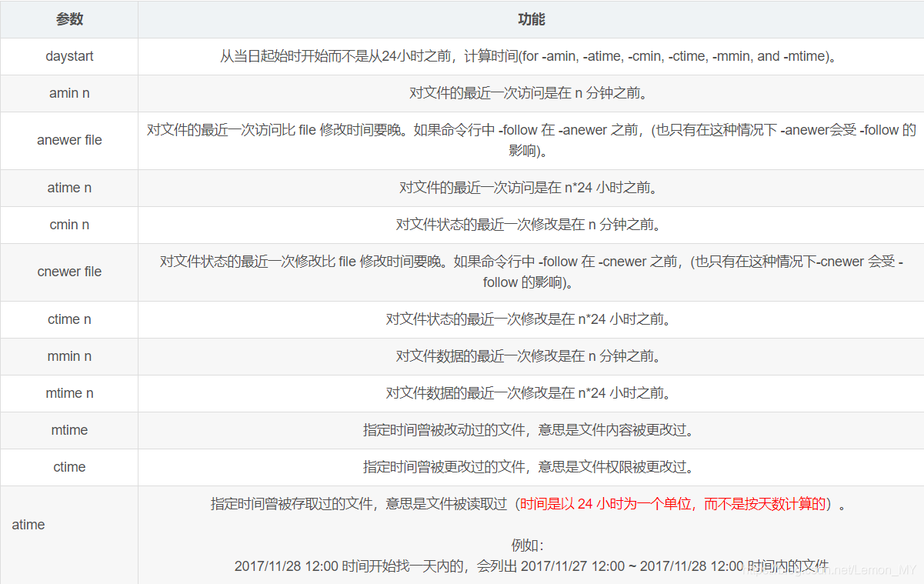The image size is (924, 584).
Task: Select the 'cnewer file' parameter cell
Action: pyautogui.click(x=69, y=272)
